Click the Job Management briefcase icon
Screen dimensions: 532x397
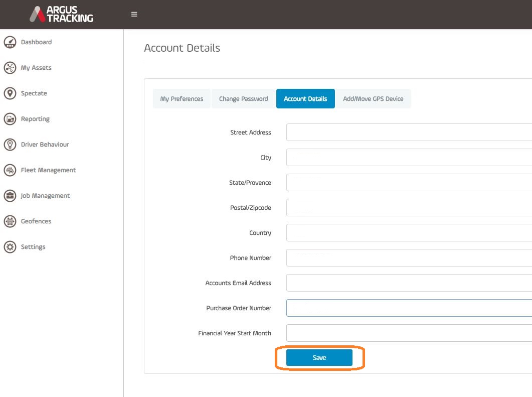pos(10,196)
